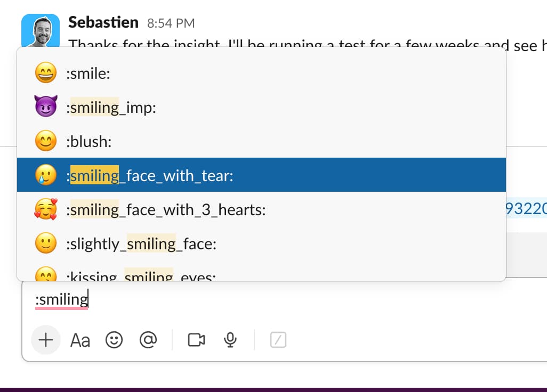This screenshot has height=392, width=547.
Task: Select :smiling_face_with_3_hearts: from the list
Action: tap(261, 209)
